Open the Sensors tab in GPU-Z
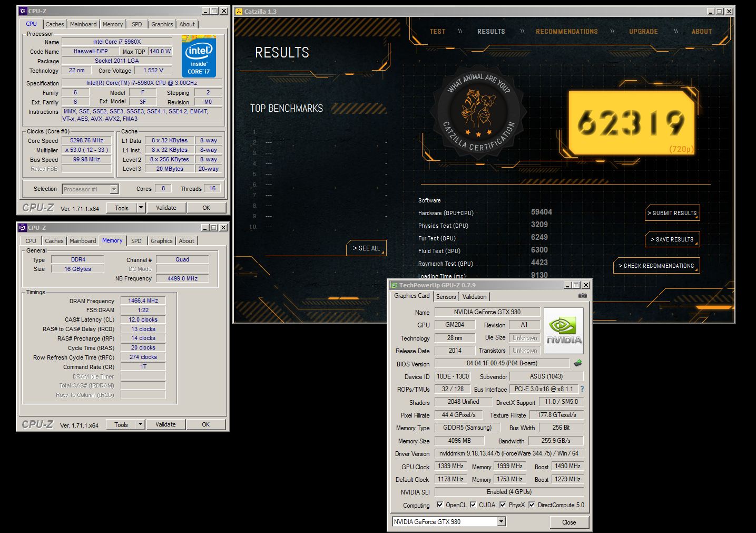This screenshot has width=756, height=533. point(446,297)
